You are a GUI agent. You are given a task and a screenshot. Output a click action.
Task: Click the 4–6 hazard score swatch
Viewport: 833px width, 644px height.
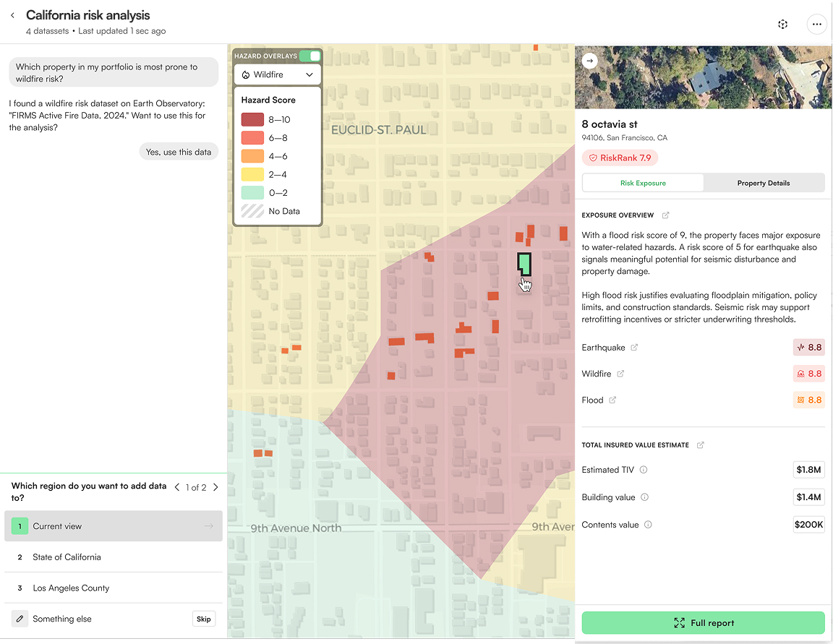[252, 156]
